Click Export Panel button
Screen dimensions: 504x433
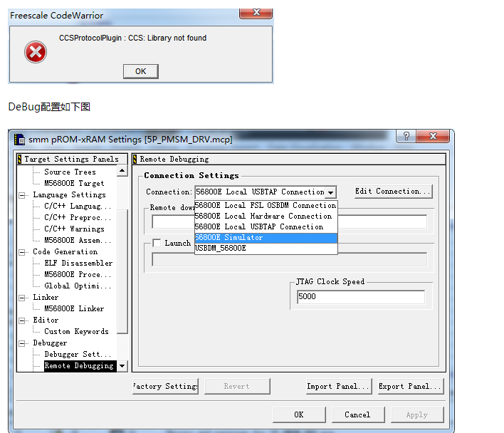[x=411, y=387]
